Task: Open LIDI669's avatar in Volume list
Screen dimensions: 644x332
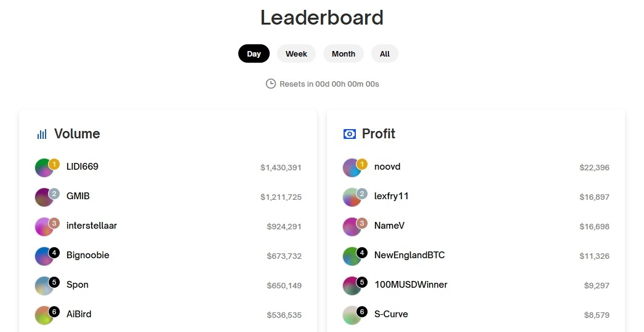Action: (x=44, y=167)
